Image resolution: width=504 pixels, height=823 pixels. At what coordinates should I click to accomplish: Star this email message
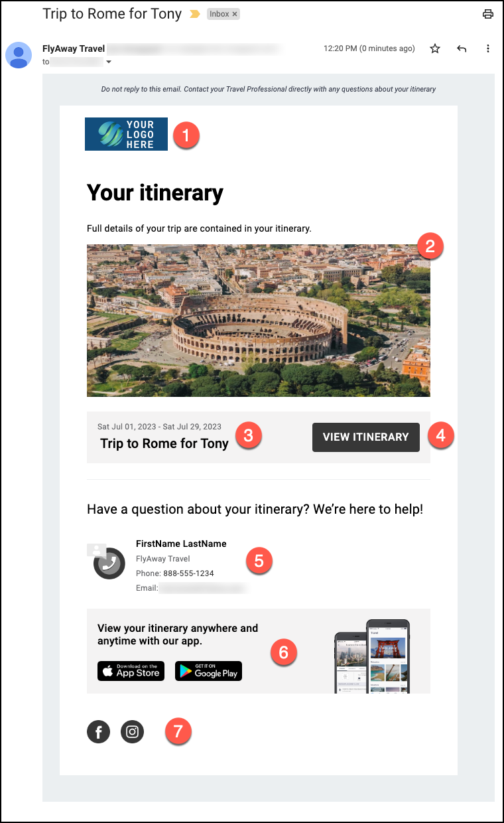coord(435,48)
